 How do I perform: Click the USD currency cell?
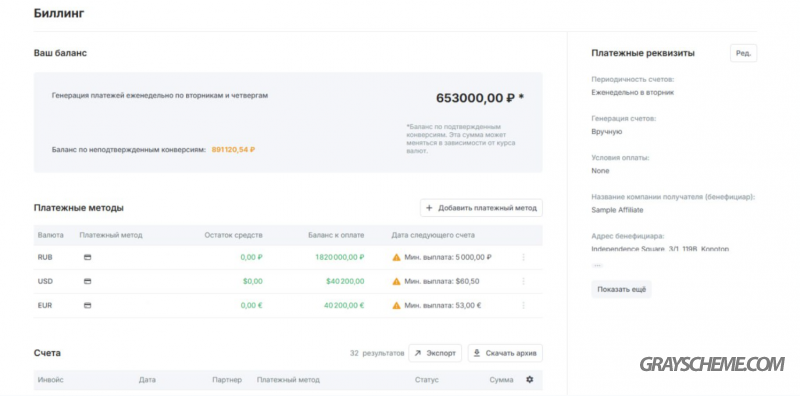point(45,281)
